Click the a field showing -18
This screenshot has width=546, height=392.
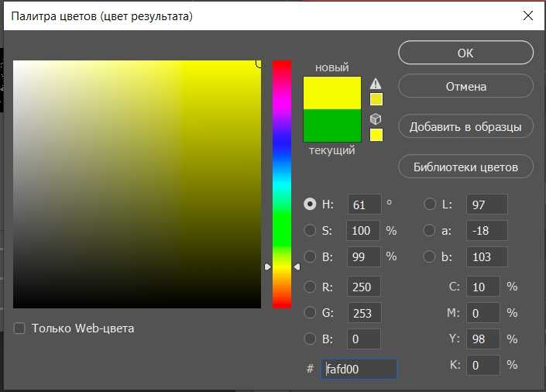click(487, 230)
